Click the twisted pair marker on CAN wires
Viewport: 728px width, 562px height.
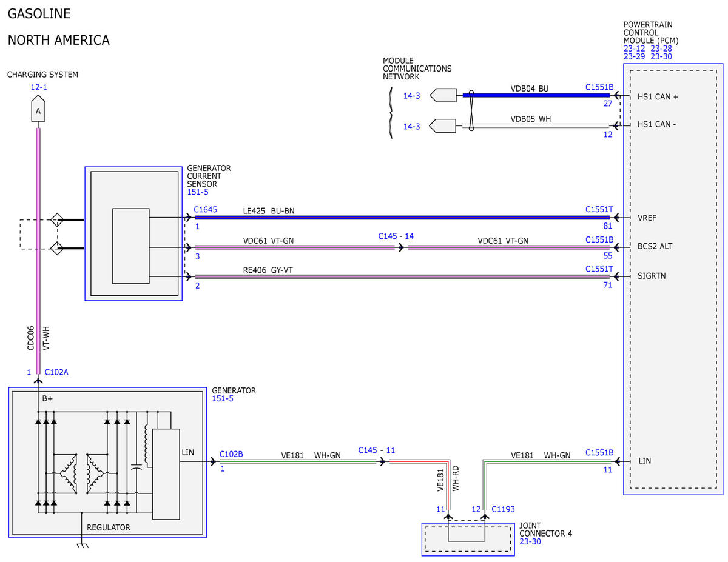pyautogui.click(x=469, y=110)
